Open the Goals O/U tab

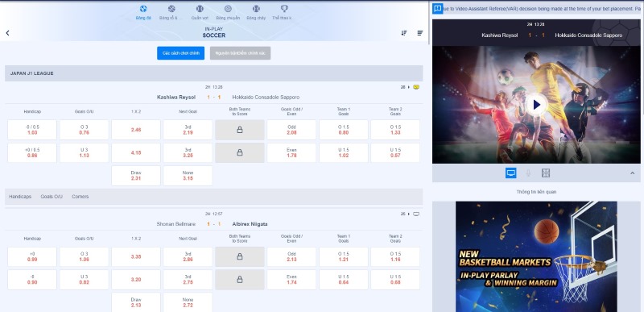pyautogui.click(x=52, y=197)
